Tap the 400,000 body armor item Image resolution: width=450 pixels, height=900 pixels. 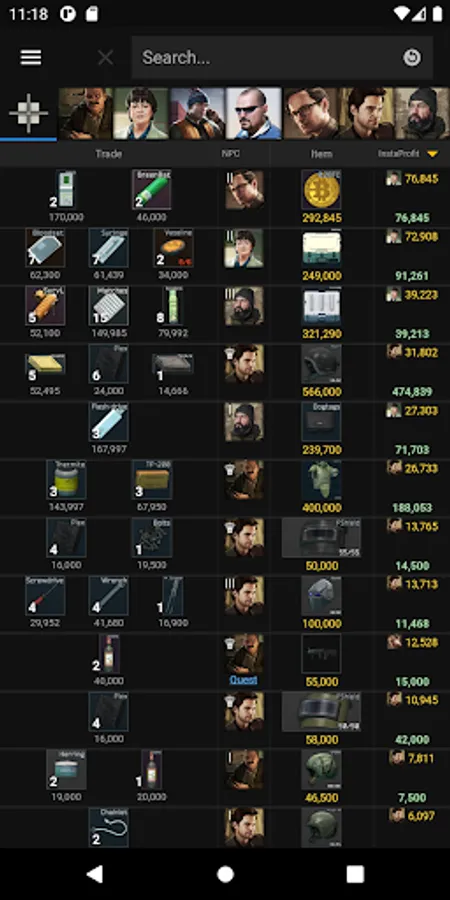click(321, 479)
